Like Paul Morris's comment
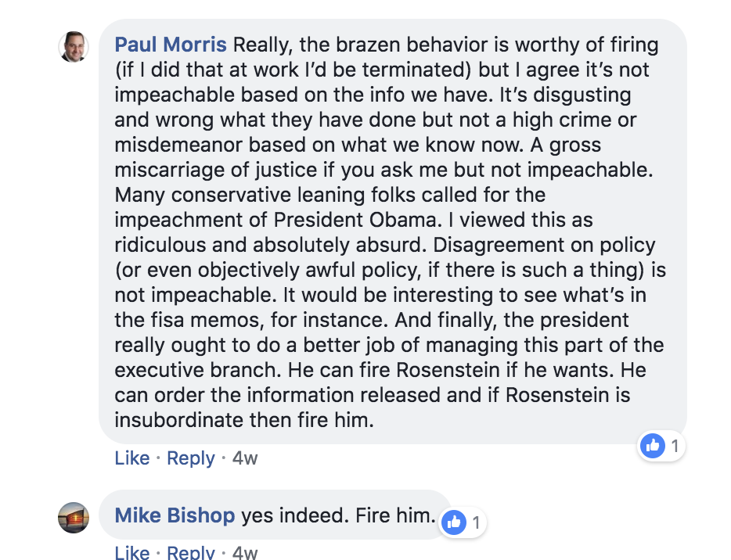 131,458
